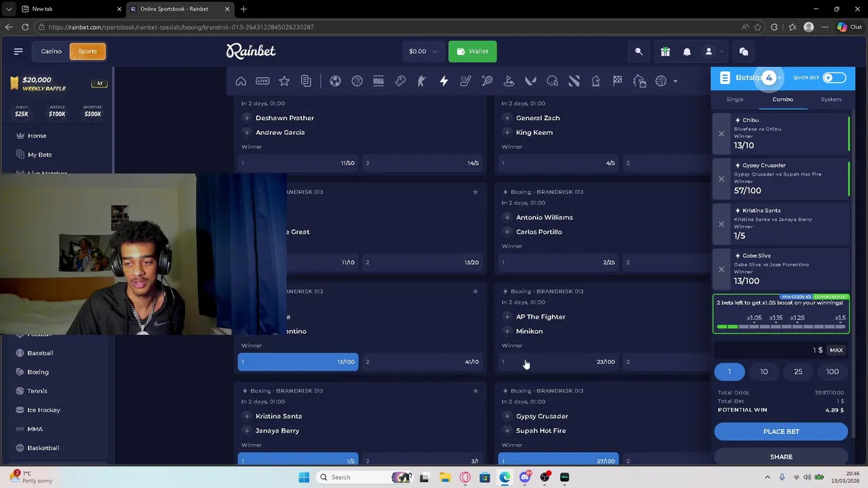Image resolution: width=868 pixels, height=488 pixels.
Task: Select the tennis racket sport icon
Action: [x=487, y=81]
